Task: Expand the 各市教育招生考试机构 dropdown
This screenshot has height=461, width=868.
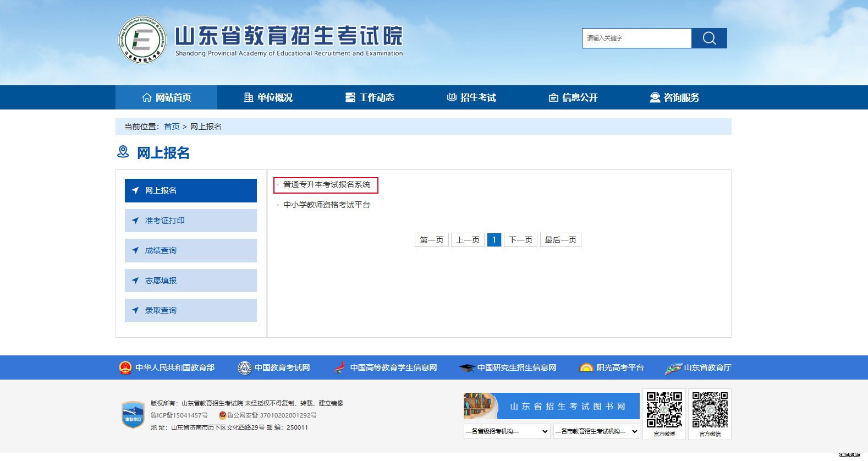Action: [x=596, y=431]
